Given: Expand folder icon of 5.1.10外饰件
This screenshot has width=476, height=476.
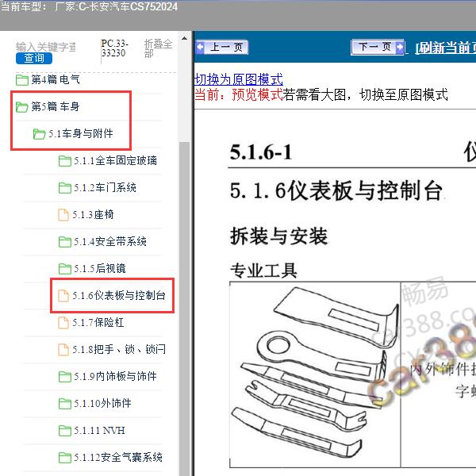Looking at the screenshot, I should (65, 404).
